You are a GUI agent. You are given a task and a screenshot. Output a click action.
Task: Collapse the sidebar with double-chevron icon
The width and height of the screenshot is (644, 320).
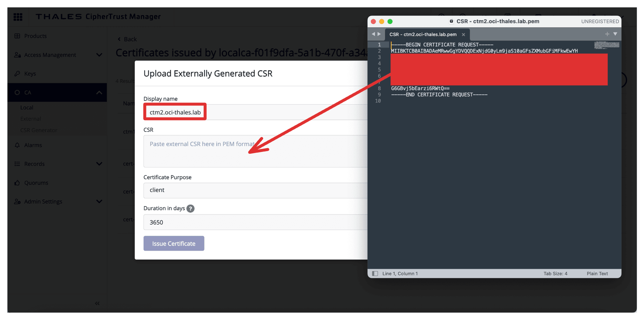(97, 303)
